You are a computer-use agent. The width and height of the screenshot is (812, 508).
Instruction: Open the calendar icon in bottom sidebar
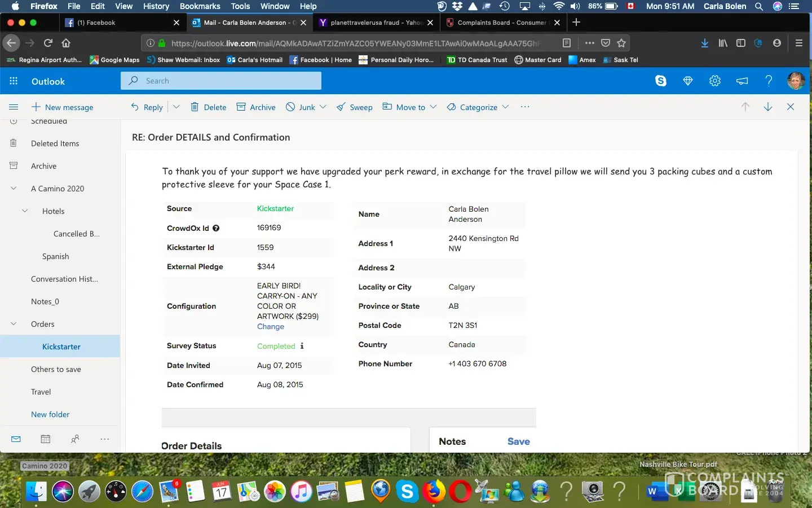coord(46,439)
